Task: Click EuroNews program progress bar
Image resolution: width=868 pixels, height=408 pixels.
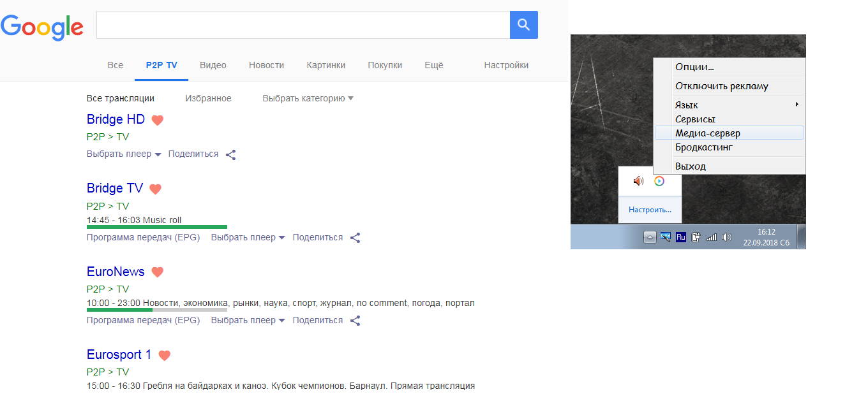Action: 157,310
